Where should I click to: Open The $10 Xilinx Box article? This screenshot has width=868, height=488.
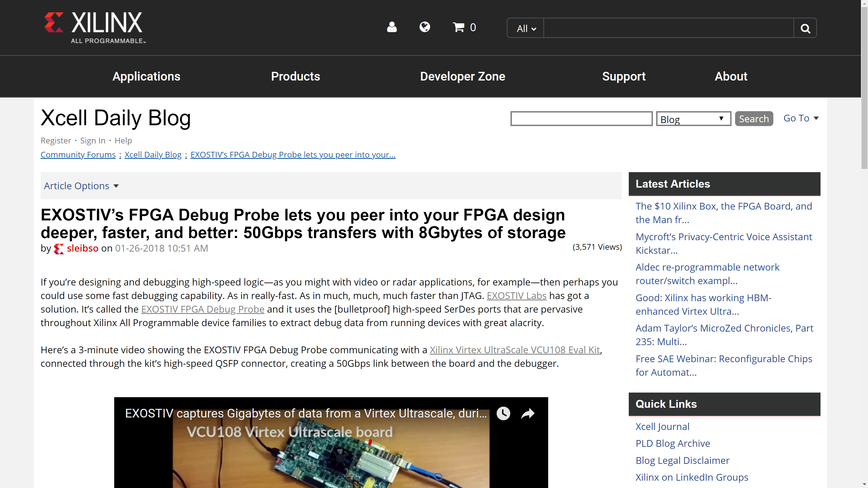(x=724, y=213)
